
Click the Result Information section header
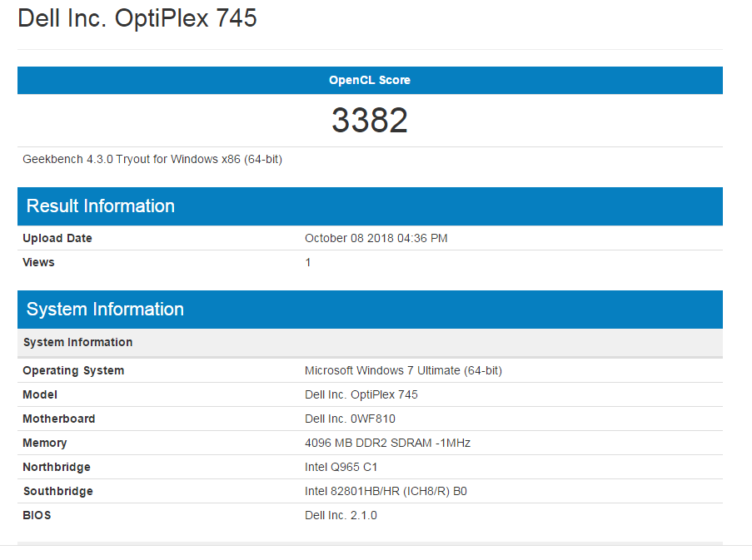click(370, 206)
